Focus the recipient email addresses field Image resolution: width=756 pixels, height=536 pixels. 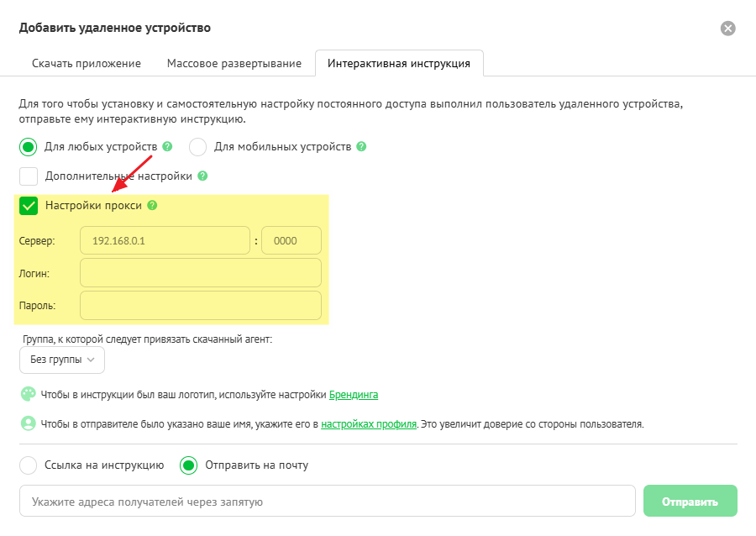coord(327,502)
